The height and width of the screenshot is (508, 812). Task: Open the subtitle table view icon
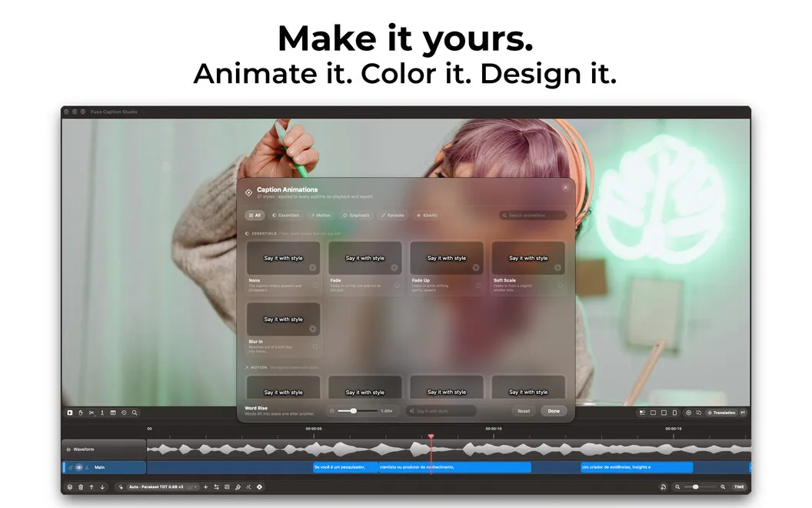113,413
